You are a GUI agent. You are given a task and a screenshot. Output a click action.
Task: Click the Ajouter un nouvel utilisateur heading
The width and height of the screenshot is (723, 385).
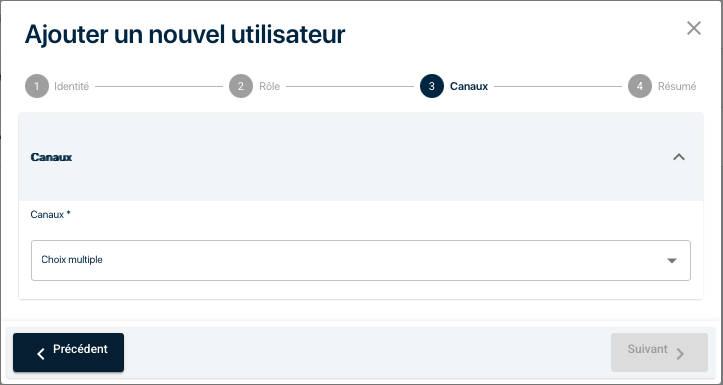pyautogui.click(x=185, y=35)
